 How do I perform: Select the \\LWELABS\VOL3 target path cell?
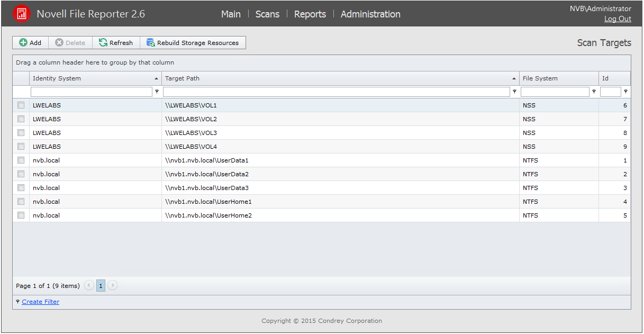340,133
